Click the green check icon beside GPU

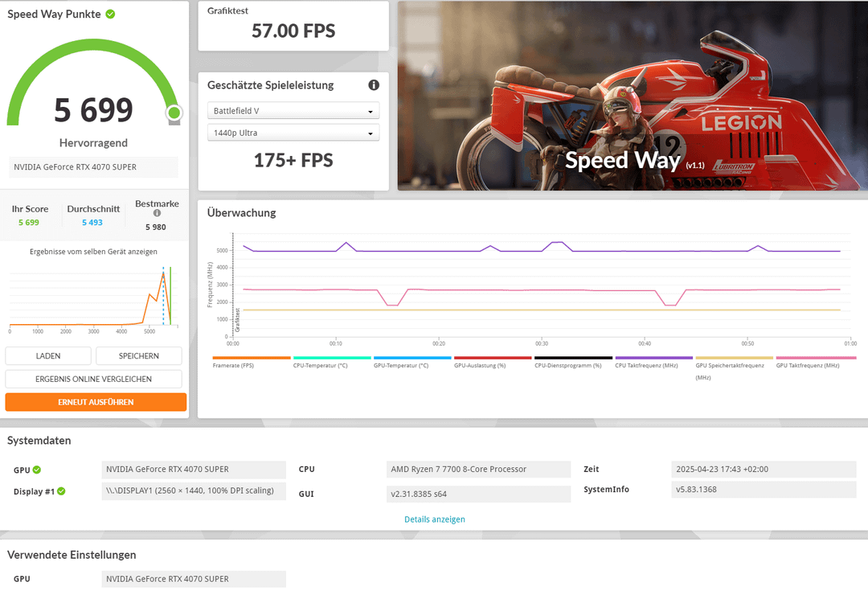[36, 470]
